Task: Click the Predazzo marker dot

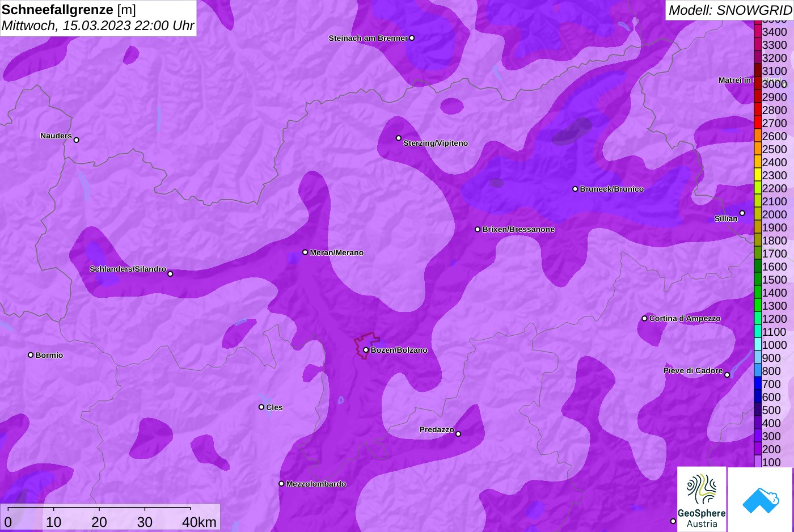Action: click(458, 434)
